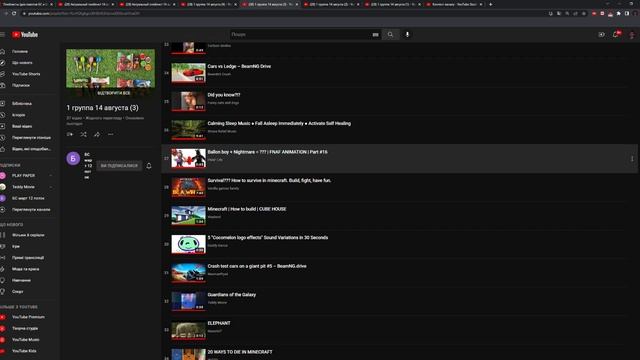Open Підписки in sidebar

pos(21,85)
